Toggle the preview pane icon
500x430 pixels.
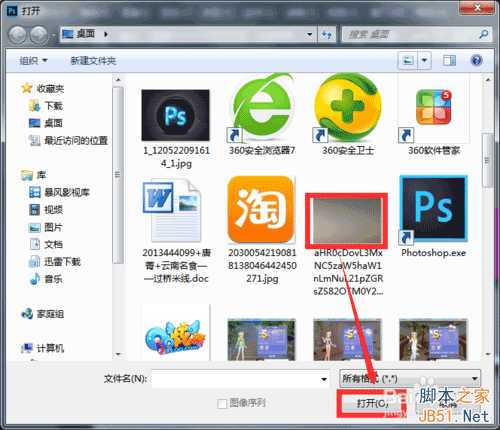coord(449,60)
